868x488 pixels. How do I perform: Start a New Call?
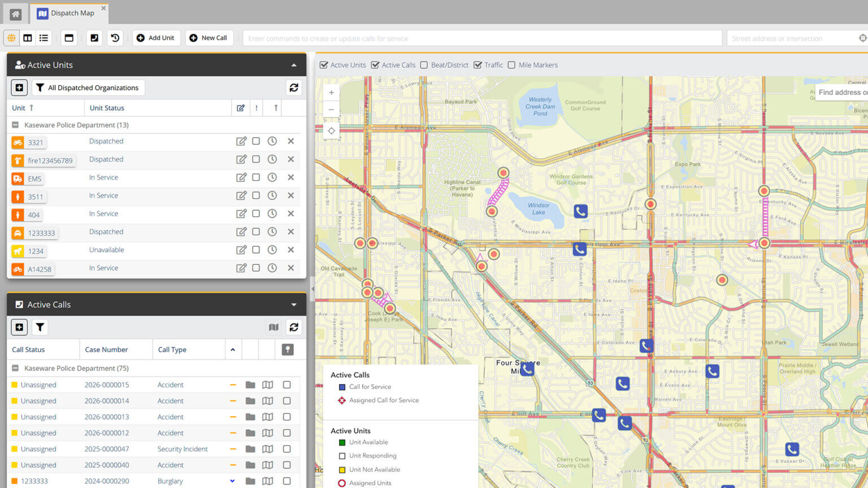pyautogui.click(x=209, y=38)
